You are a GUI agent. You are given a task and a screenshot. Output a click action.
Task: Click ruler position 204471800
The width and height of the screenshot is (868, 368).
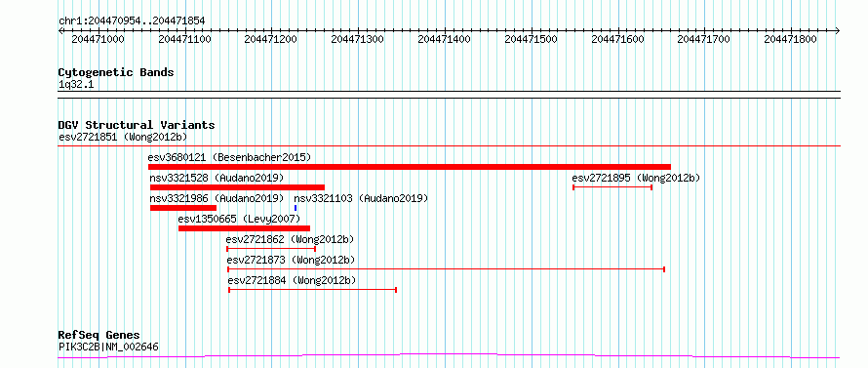coord(791,39)
